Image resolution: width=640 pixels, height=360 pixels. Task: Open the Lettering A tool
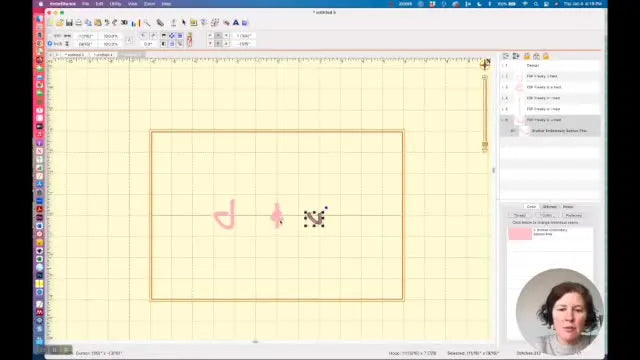[236, 23]
